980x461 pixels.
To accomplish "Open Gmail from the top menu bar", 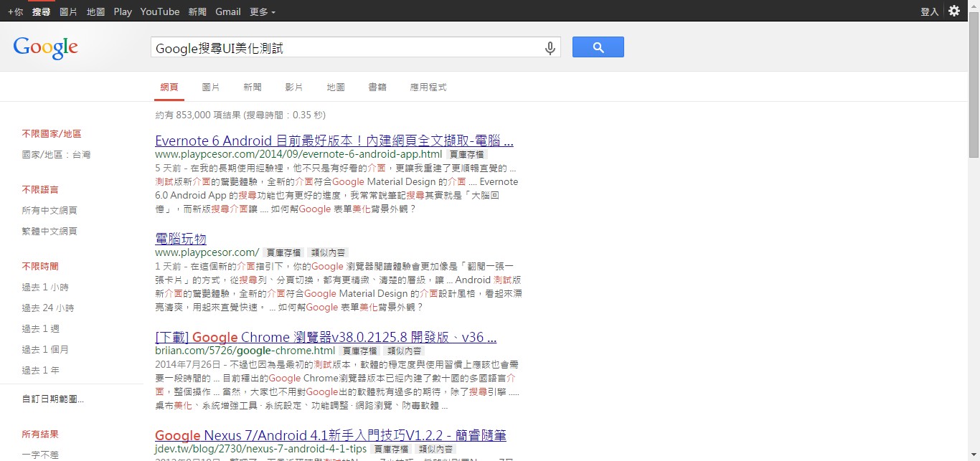I will pos(227,11).
